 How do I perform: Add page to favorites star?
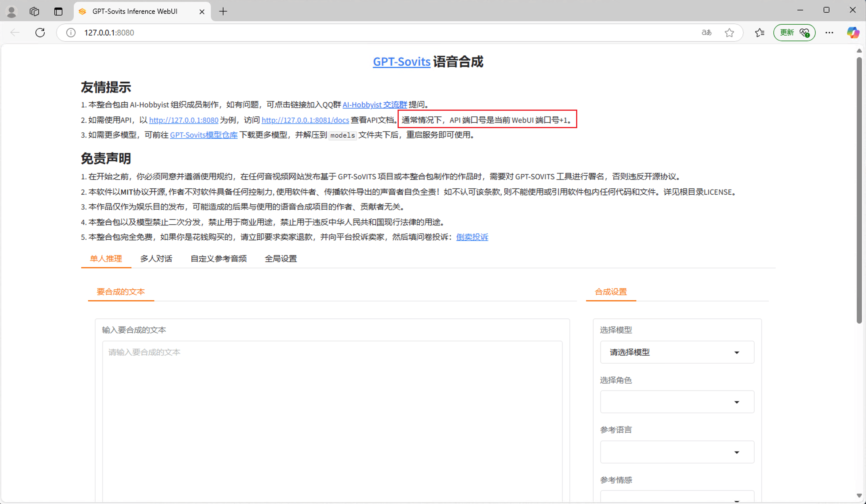coord(729,33)
